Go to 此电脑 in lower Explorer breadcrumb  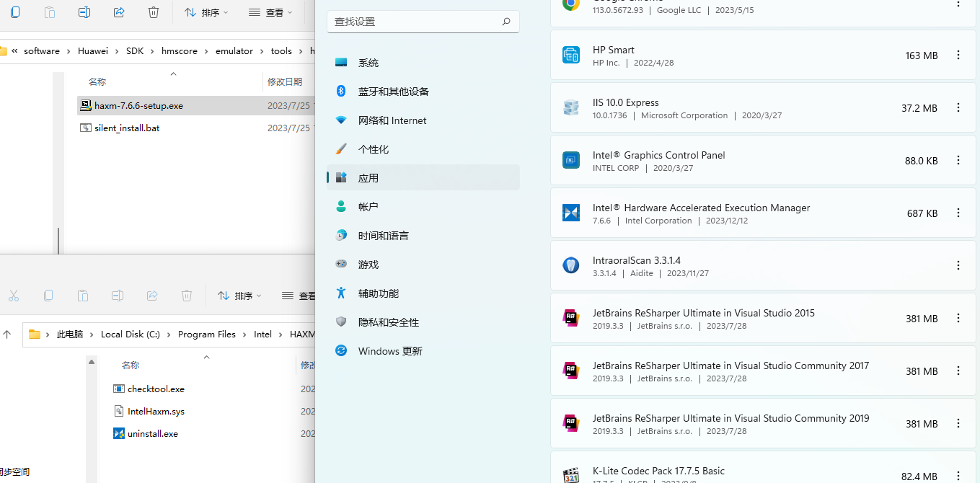coord(70,334)
